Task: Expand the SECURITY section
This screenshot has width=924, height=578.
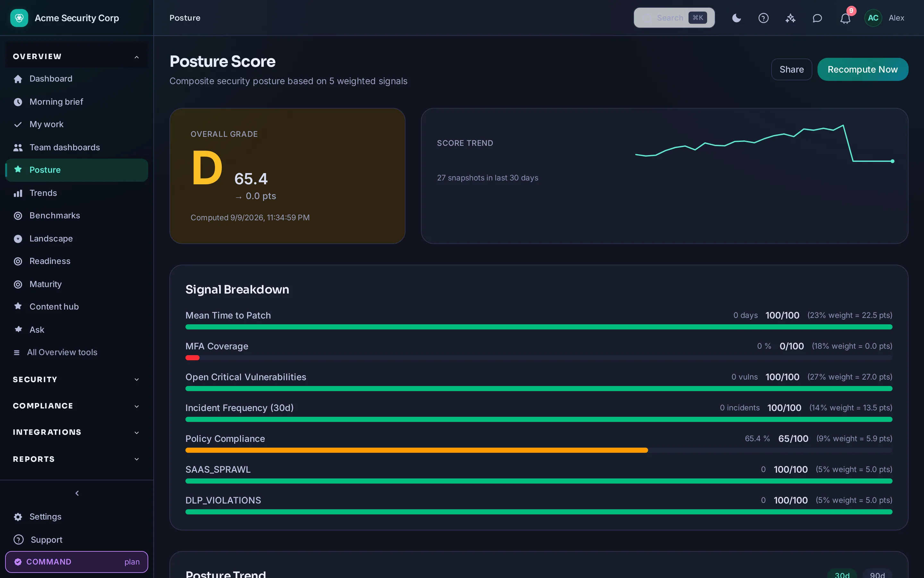Action: 76,379
